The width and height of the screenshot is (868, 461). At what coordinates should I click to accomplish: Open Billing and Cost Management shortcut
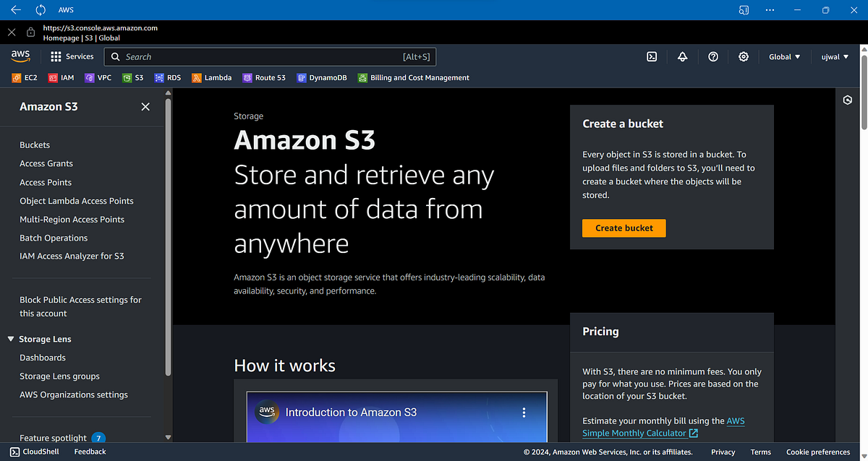[413, 77]
